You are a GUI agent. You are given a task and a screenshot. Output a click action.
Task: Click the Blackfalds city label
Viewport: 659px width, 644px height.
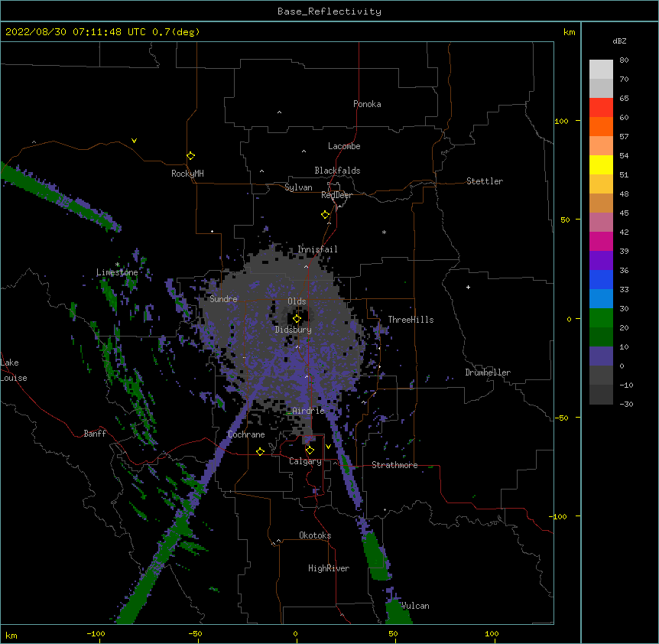point(337,171)
